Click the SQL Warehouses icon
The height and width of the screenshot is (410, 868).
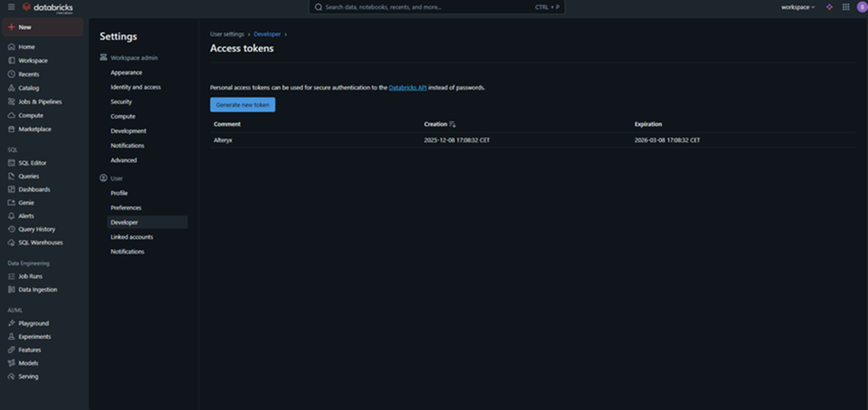pyautogui.click(x=11, y=243)
